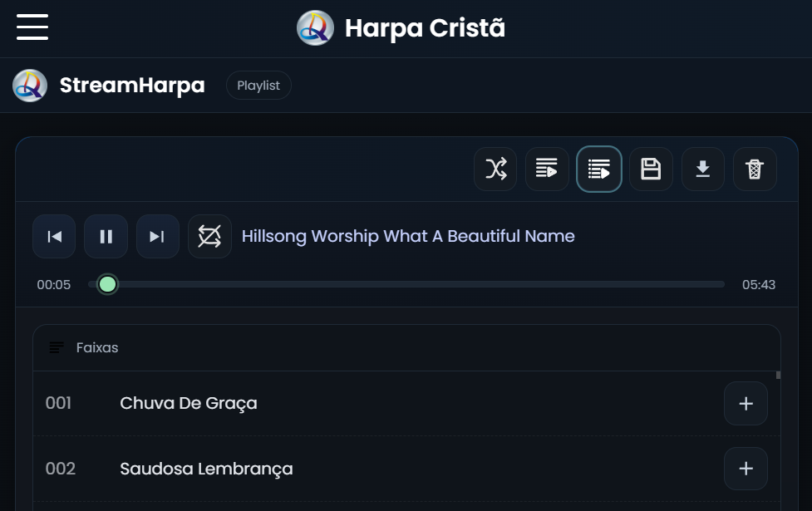The height and width of the screenshot is (511, 812).
Task: Toggle shuffle playback mode
Action: pos(495,170)
